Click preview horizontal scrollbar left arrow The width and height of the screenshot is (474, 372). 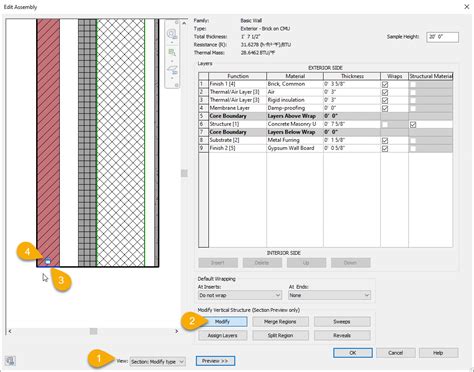[x=10, y=331]
